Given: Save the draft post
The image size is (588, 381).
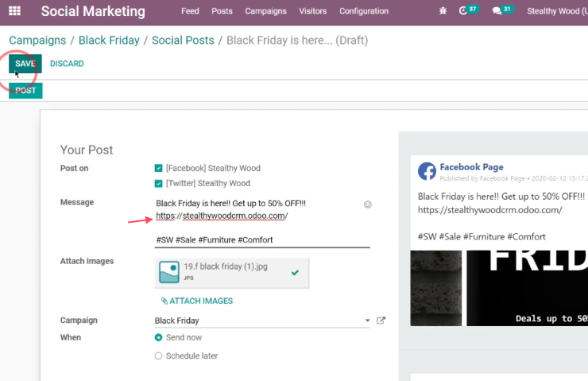Looking at the screenshot, I should click(25, 64).
